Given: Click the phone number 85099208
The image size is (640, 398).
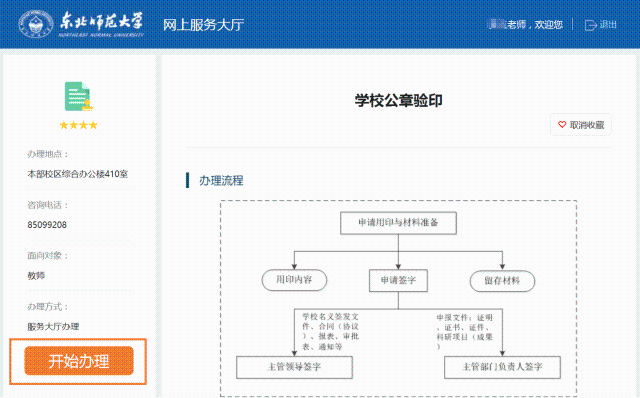Looking at the screenshot, I should click(47, 225).
